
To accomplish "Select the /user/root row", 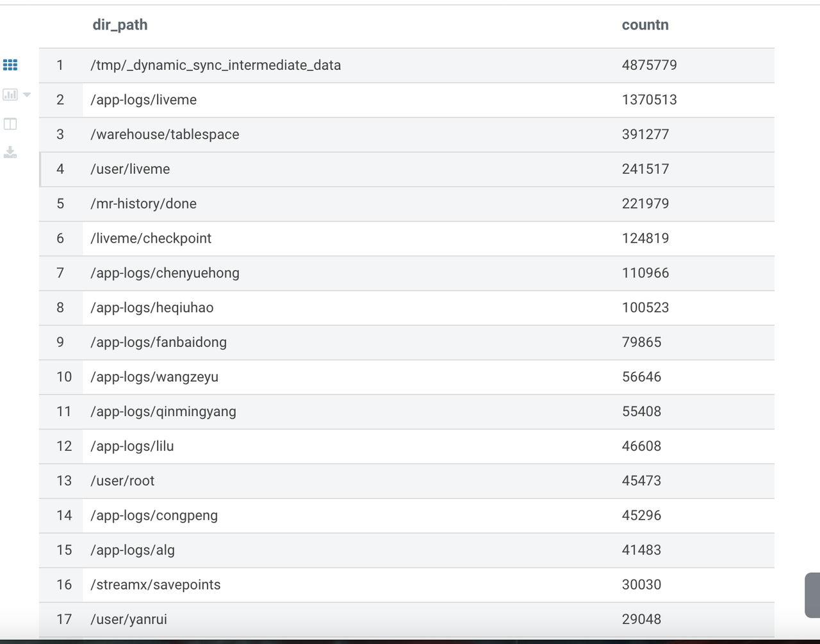I will click(122, 481).
